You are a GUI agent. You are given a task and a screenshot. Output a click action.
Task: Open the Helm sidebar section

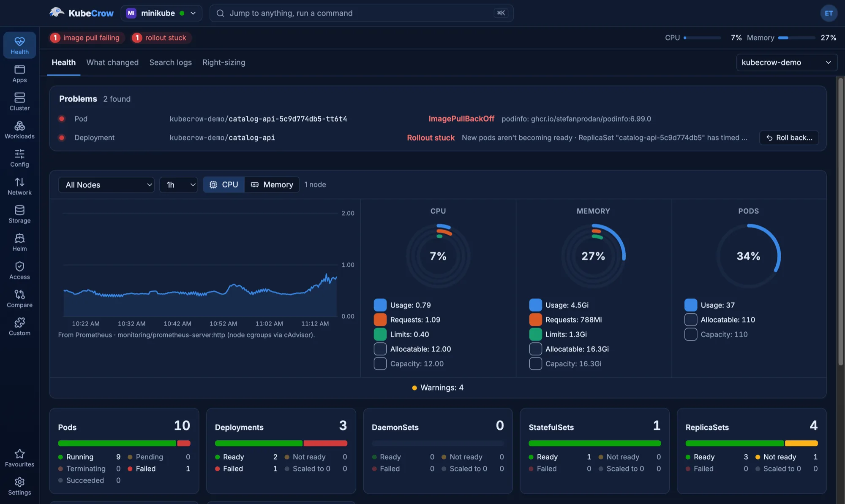pos(19,243)
